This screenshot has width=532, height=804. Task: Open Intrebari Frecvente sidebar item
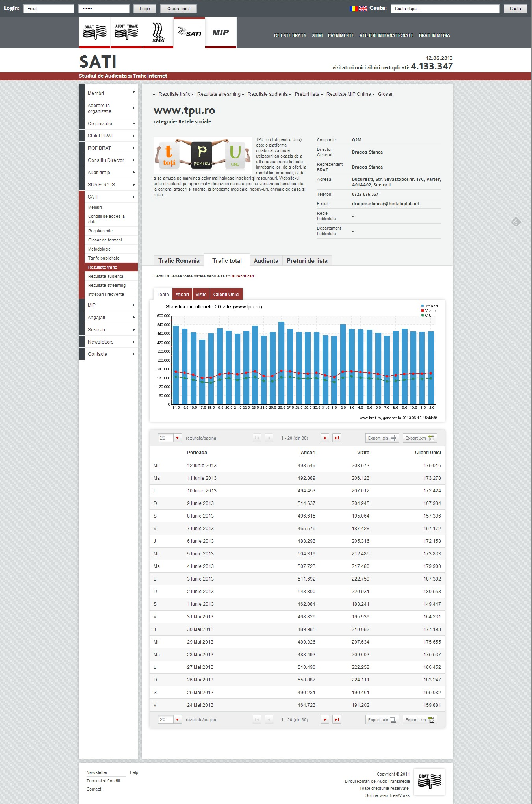[111, 294]
